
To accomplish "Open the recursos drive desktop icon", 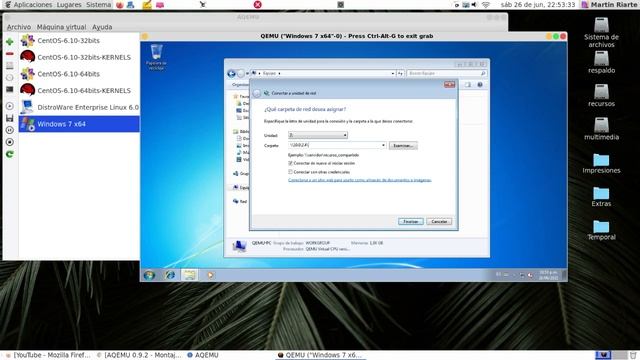I will 601,96.
